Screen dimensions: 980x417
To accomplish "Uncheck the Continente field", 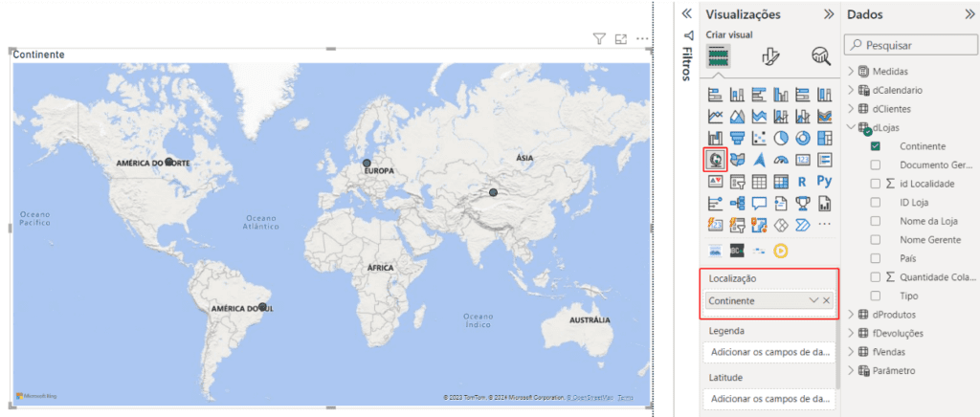I will click(x=876, y=146).
